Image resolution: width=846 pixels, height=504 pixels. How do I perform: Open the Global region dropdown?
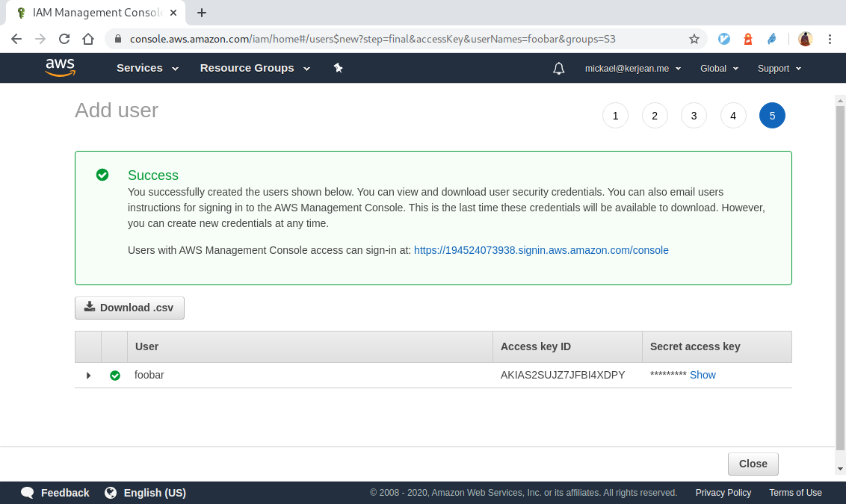[x=719, y=69]
